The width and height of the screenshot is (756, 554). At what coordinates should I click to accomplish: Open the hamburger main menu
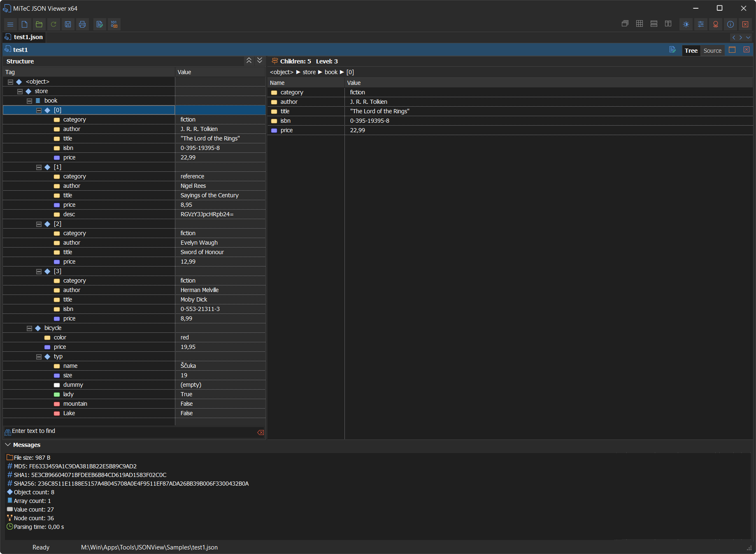(x=10, y=24)
